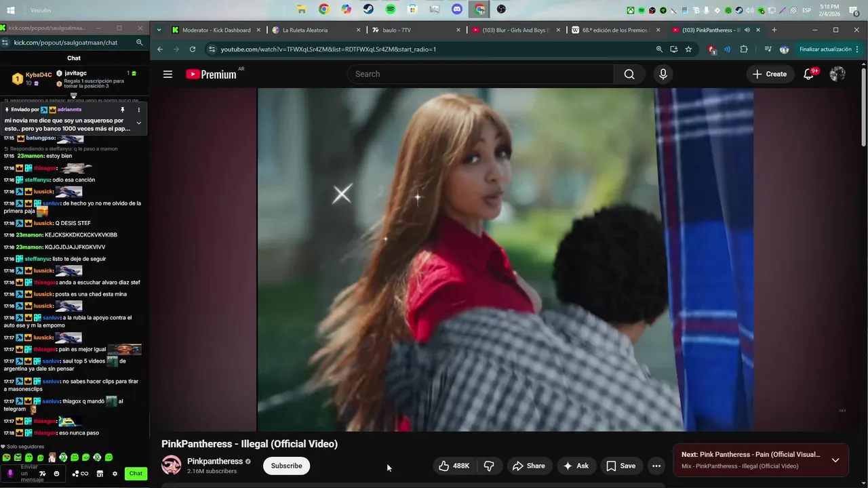This screenshot has width=868, height=488.
Task: Open Spotify from the taskbar
Action: tap(391, 9)
